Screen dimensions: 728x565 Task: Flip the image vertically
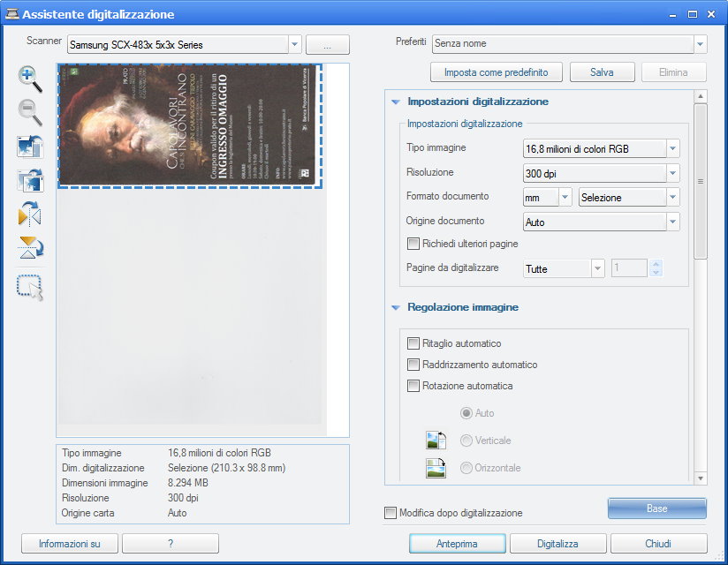pyautogui.click(x=29, y=248)
